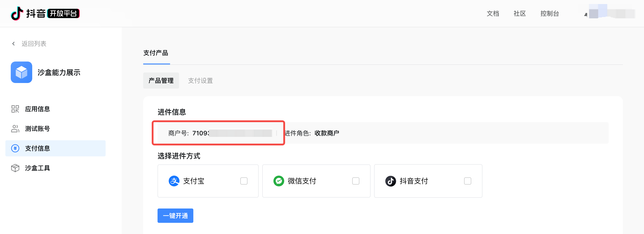Image resolution: width=644 pixels, height=234 pixels.
Task: Check the 支付宝 checkbox
Action: 244,181
